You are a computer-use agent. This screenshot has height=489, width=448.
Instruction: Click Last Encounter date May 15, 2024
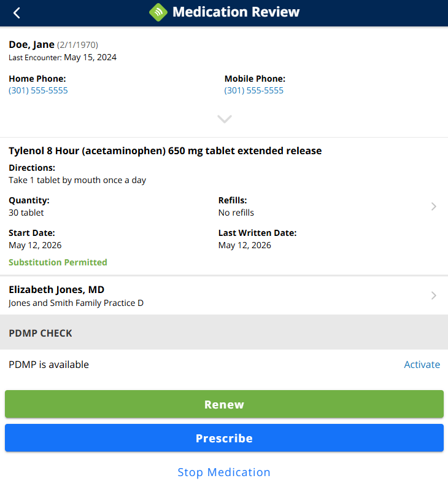click(90, 57)
